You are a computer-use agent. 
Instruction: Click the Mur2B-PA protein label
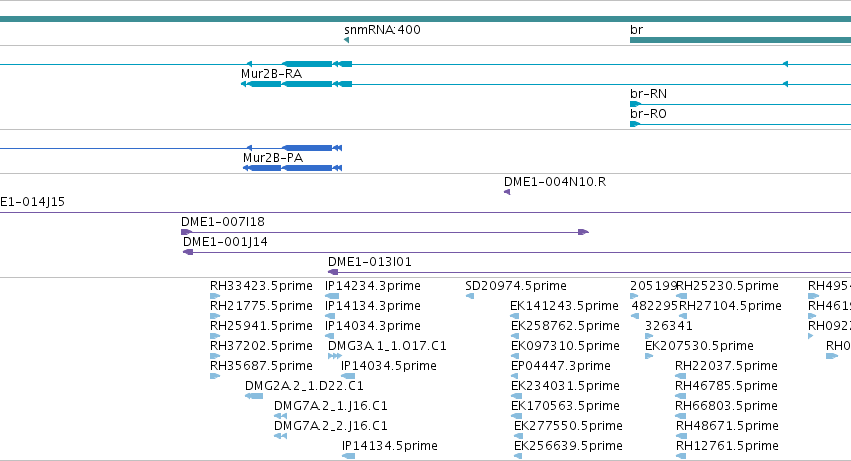(273, 158)
